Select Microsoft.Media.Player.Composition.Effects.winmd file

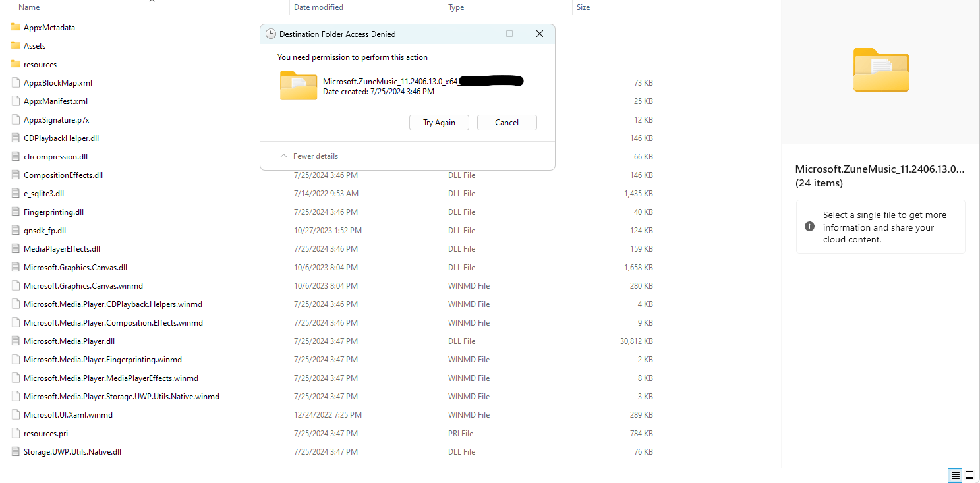pos(113,323)
